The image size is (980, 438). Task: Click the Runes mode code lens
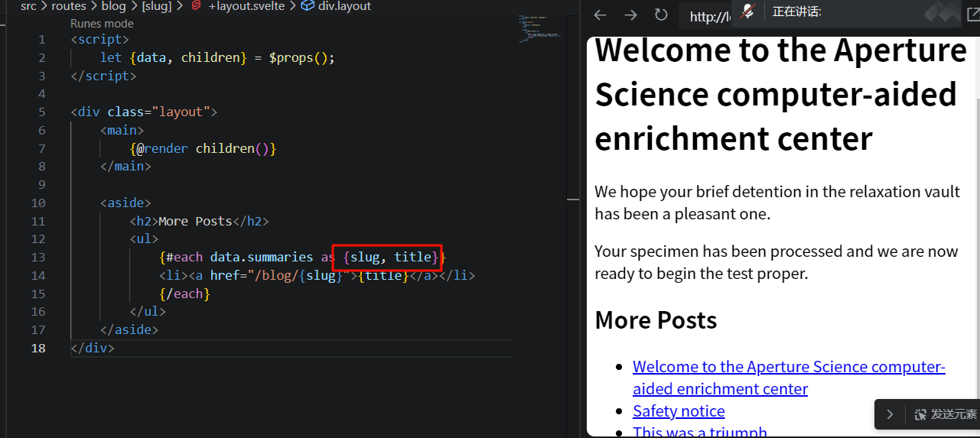[x=102, y=24]
